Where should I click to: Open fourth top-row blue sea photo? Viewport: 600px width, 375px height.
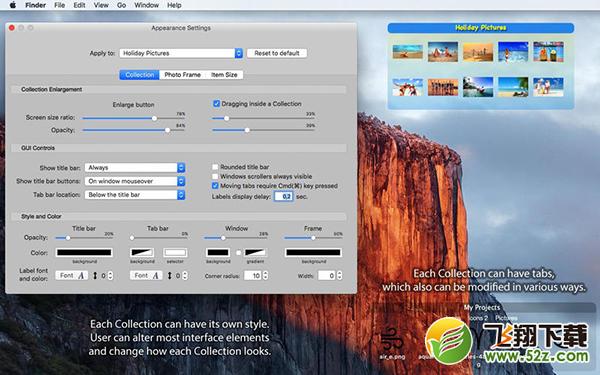tap(513, 52)
